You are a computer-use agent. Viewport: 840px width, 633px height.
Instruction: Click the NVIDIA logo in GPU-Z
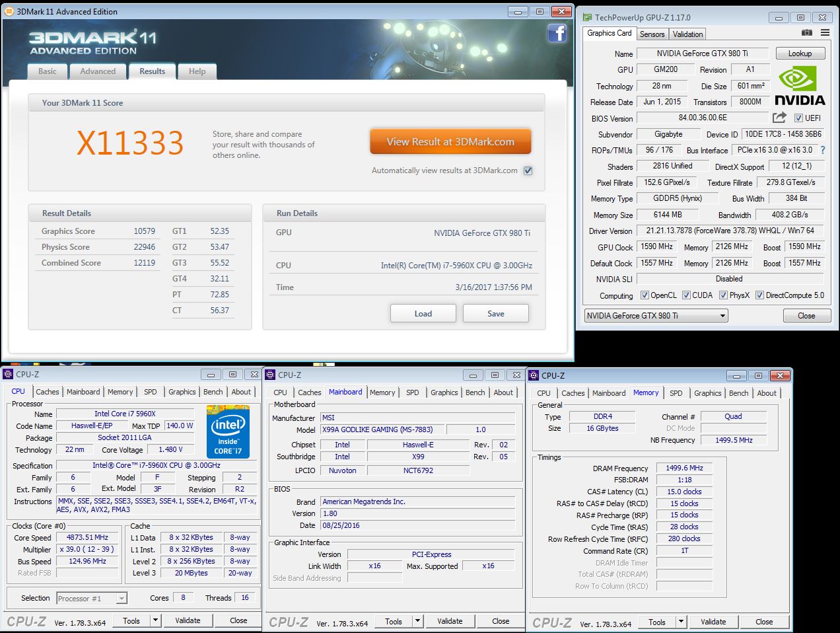[x=799, y=86]
